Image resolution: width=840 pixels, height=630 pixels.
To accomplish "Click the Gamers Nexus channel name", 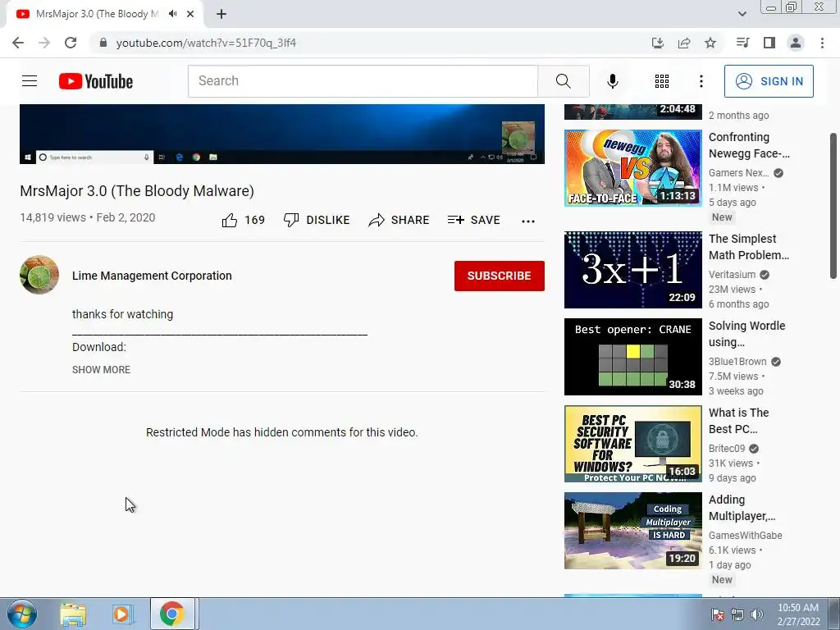I will click(x=739, y=173).
